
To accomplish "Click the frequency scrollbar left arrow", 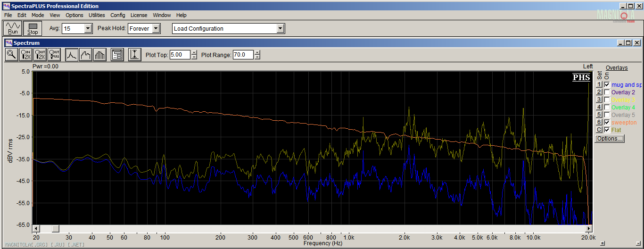I will 35,229.
